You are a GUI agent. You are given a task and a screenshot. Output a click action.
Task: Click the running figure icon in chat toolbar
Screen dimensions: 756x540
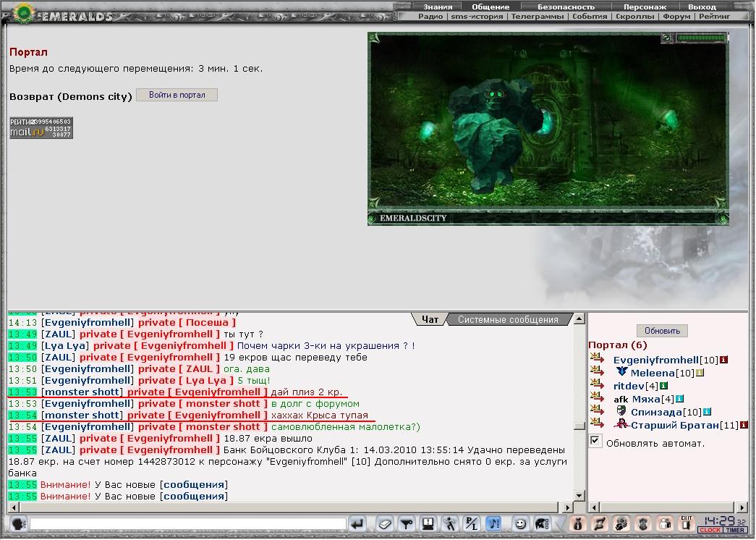pyautogui.click(x=450, y=523)
